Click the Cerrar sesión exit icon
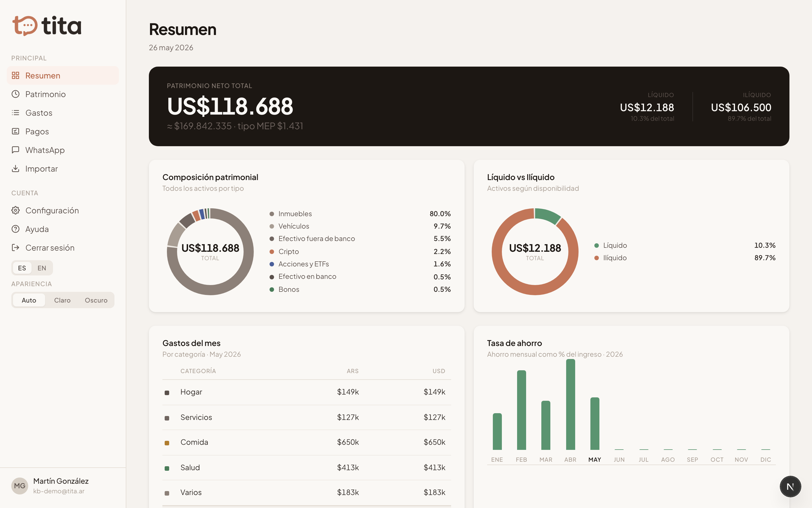Screen dimensions: 812x508 pos(16,248)
